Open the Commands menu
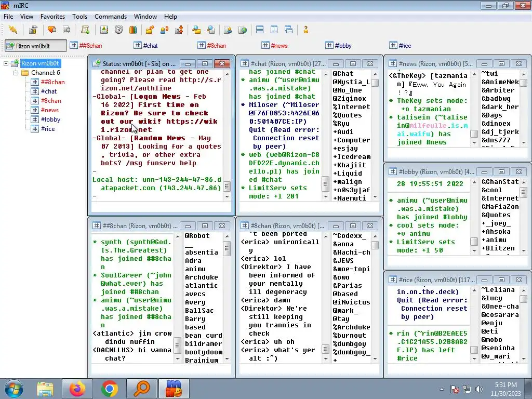 click(111, 17)
